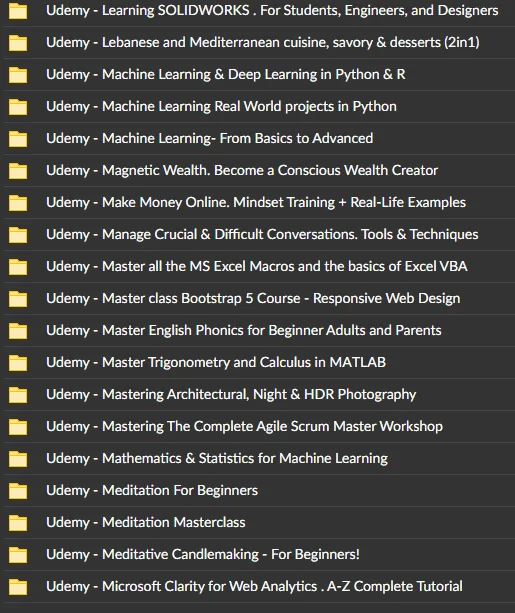Screen dimensions: 515x613
Task: Open 'Mathematics & Statistics for Machine Learning'
Action: pyautogui.click(x=245, y=459)
